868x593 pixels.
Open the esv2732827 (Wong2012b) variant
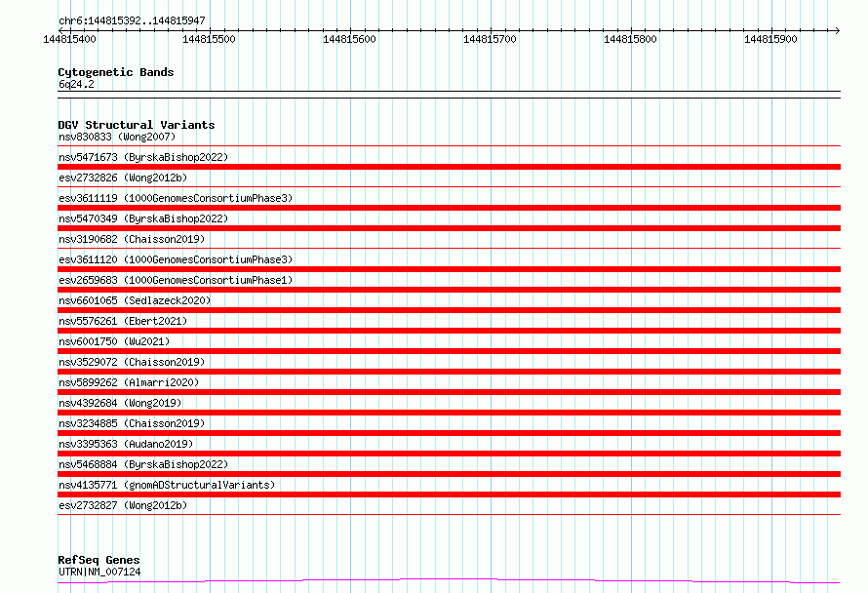tap(449, 514)
